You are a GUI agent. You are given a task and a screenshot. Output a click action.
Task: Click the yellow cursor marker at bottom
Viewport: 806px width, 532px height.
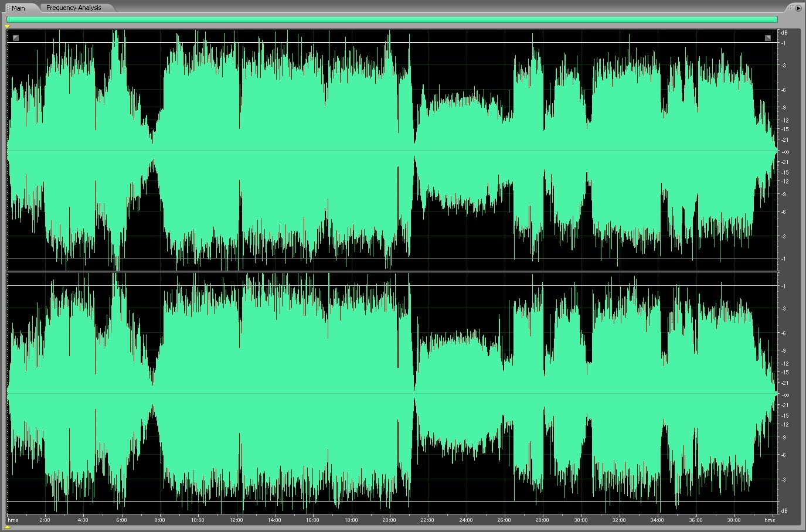click(x=7, y=527)
